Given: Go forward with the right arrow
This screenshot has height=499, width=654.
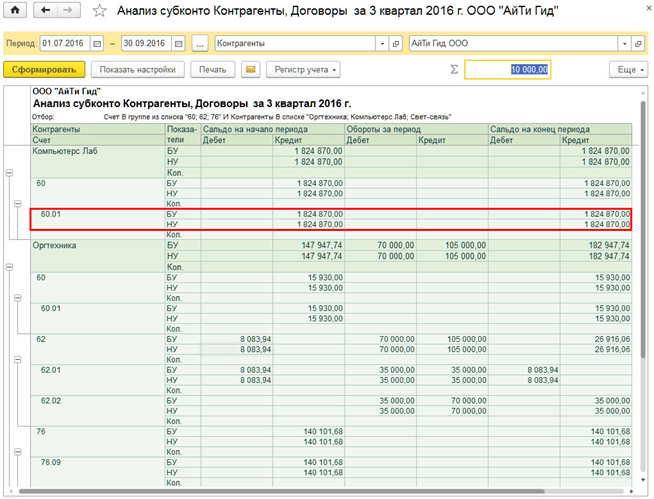Looking at the screenshot, I should click(x=66, y=12).
